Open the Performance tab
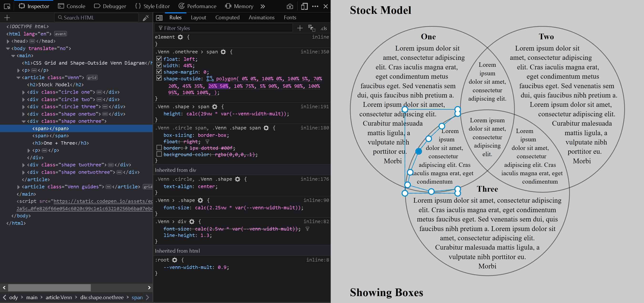The height and width of the screenshot is (303, 644). pos(198,6)
